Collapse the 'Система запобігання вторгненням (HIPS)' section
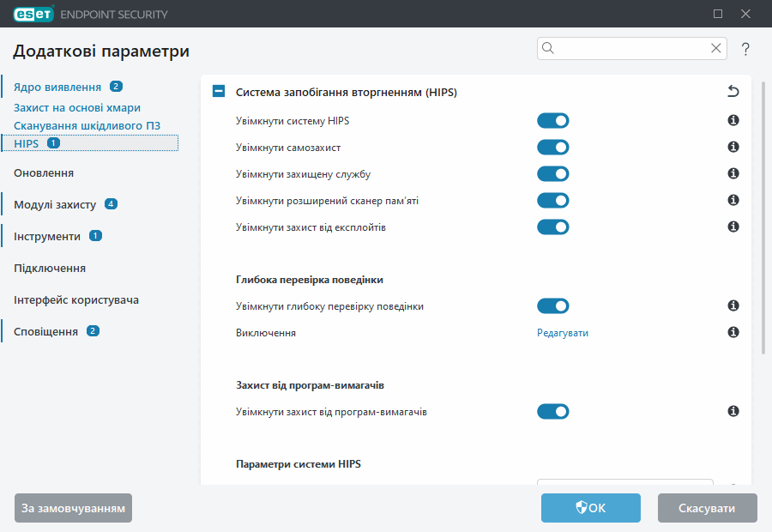This screenshot has height=532, width=772. [x=219, y=92]
